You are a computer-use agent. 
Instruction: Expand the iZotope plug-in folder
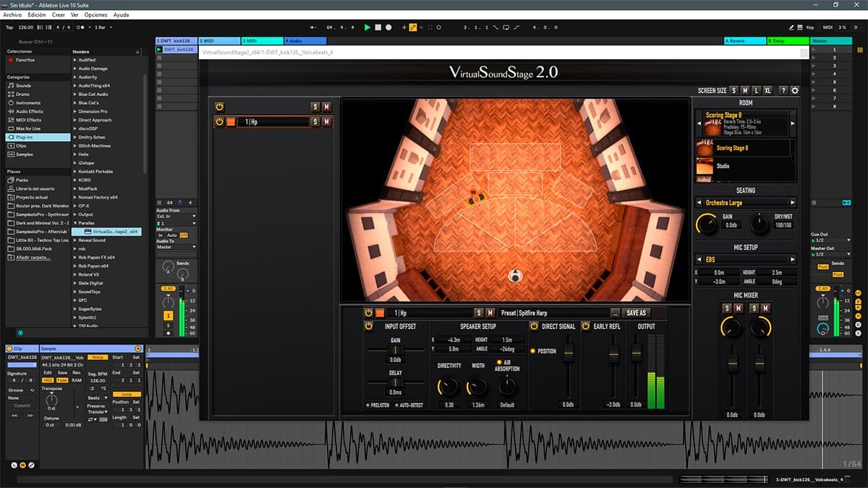[x=75, y=163]
